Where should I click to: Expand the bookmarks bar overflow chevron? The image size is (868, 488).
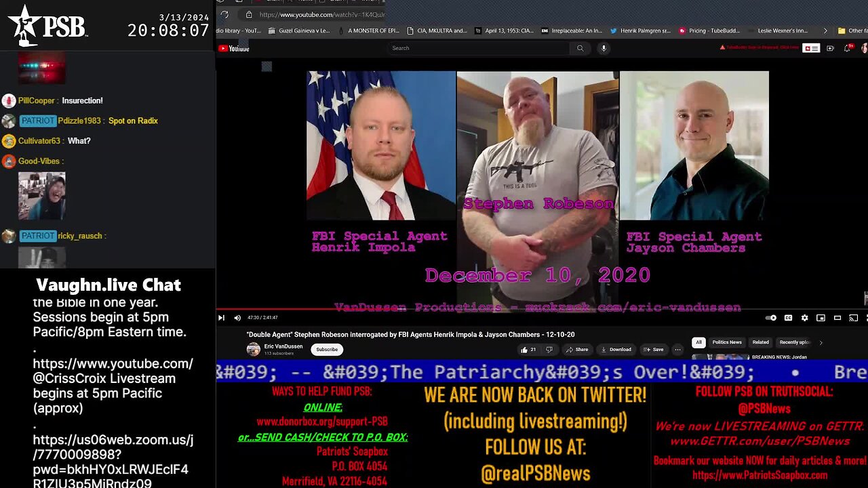pos(825,30)
